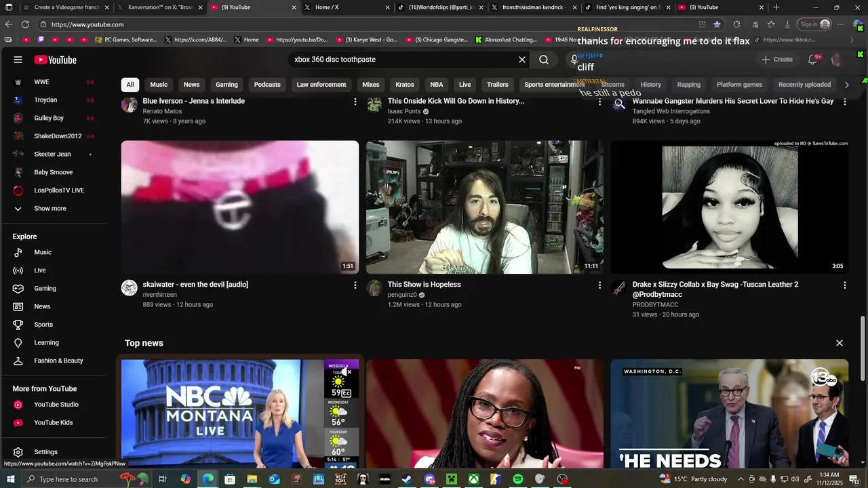Open the WWE subscription channel
The width and height of the screenshot is (868, 488).
tap(54, 82)
